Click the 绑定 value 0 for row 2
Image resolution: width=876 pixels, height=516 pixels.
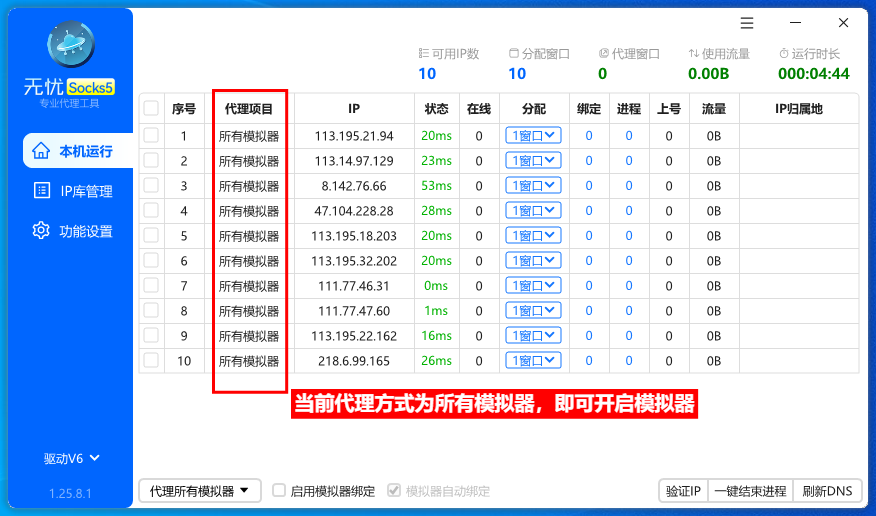tap(589, 161)
